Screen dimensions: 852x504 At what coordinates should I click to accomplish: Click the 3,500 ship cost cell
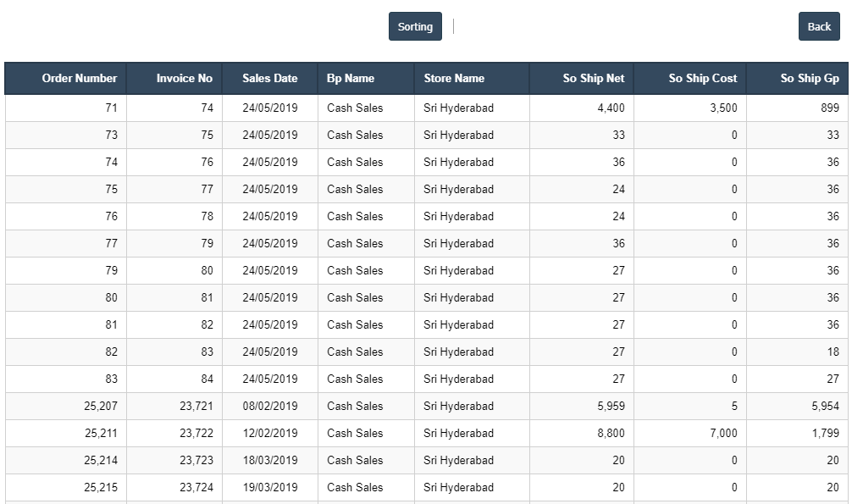pos(722,108)
